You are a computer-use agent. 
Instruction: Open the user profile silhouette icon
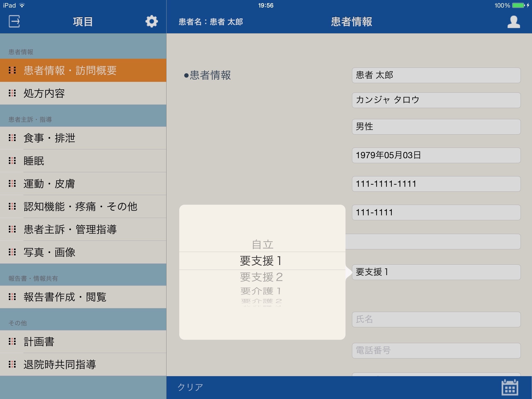[x=514, y=22]
